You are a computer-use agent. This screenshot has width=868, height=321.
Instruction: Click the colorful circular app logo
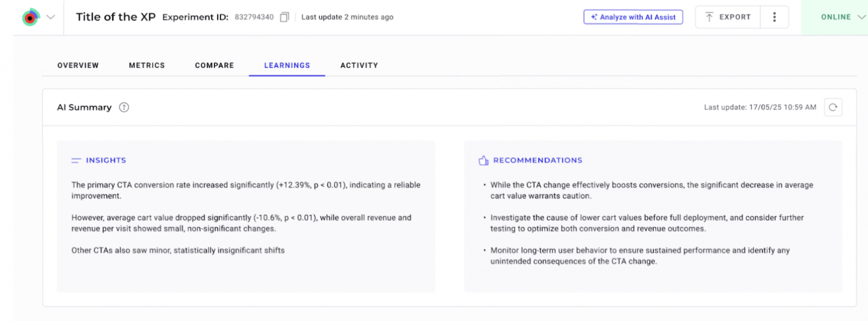(x=31, y=17)
